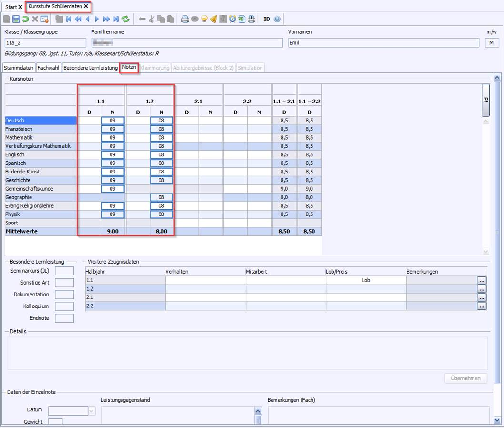This screenshot has height=428, width=504.
Task: Click the green refresh icon
Action: point(126,19)
